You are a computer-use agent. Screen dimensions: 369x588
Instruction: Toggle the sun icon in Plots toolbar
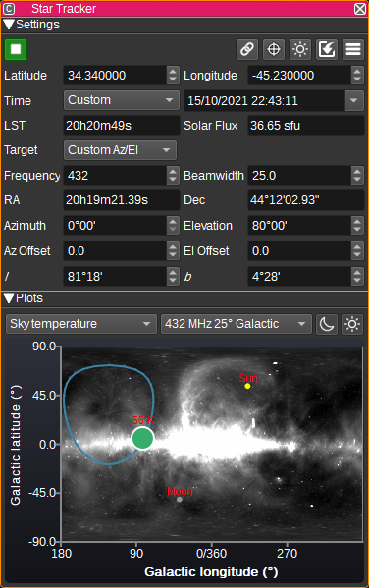[352, 324]
